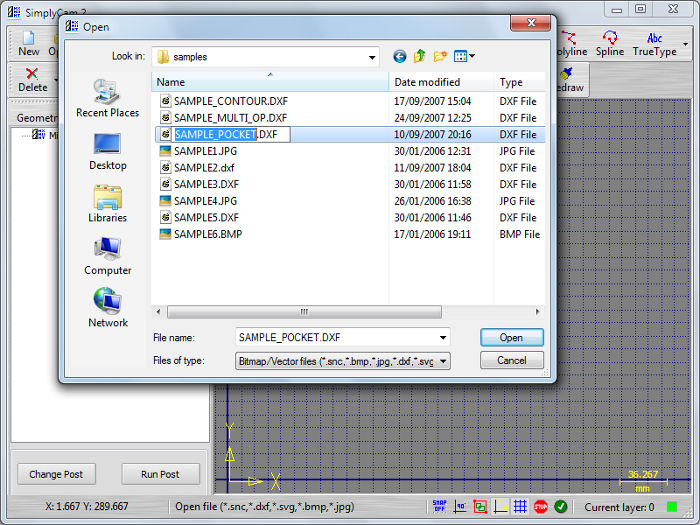This screenshot has width=700, height=525.
Task: Sort files by Date modified column
Action: pyautogui.click(x=427, y=82)
